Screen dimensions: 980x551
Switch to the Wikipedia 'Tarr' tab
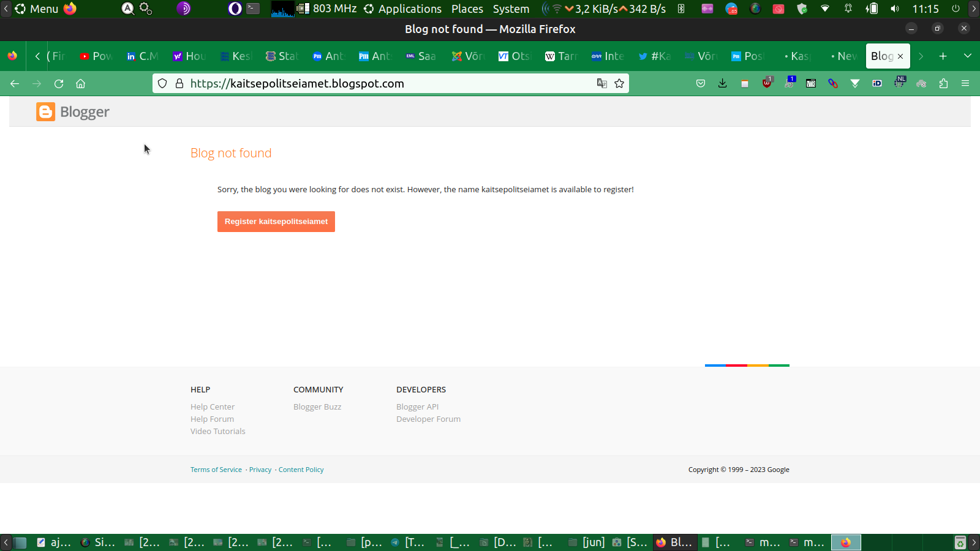(x=562, y=56)
